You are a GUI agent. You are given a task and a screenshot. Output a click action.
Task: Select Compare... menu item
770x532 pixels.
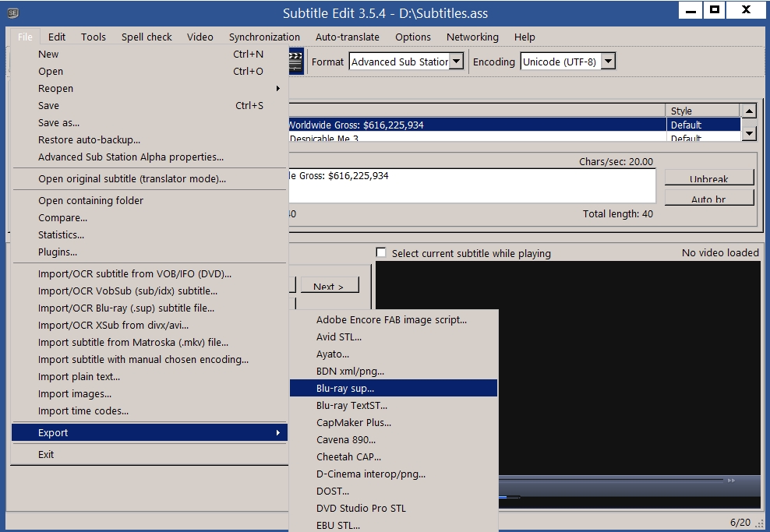150,217
